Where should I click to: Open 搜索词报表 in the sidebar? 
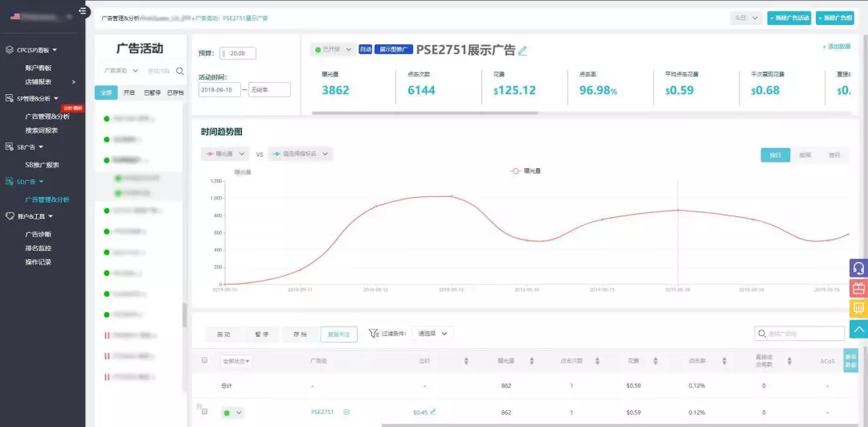coord(42,131)
